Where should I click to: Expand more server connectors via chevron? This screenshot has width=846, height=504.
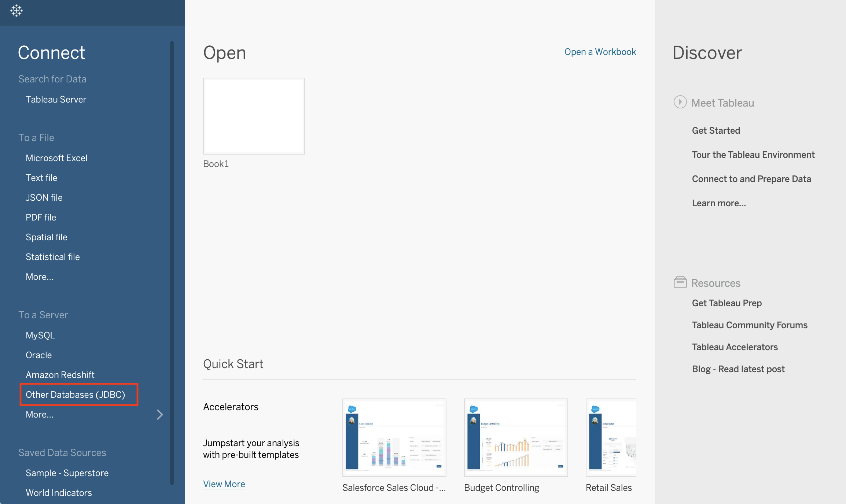click(160, 414)
